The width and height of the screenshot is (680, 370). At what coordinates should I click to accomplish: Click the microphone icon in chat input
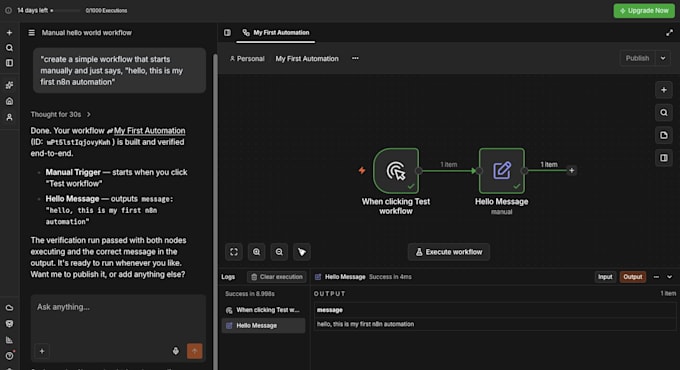coord(176,351)
